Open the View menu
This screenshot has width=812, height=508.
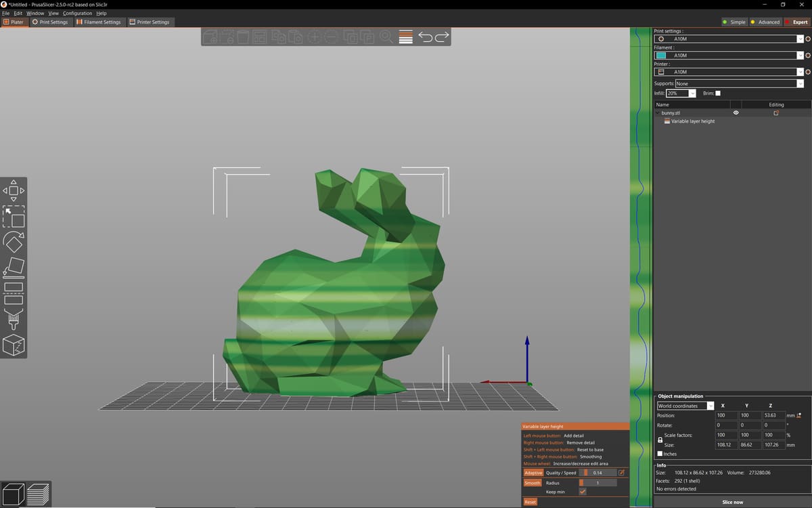(53, 13)
